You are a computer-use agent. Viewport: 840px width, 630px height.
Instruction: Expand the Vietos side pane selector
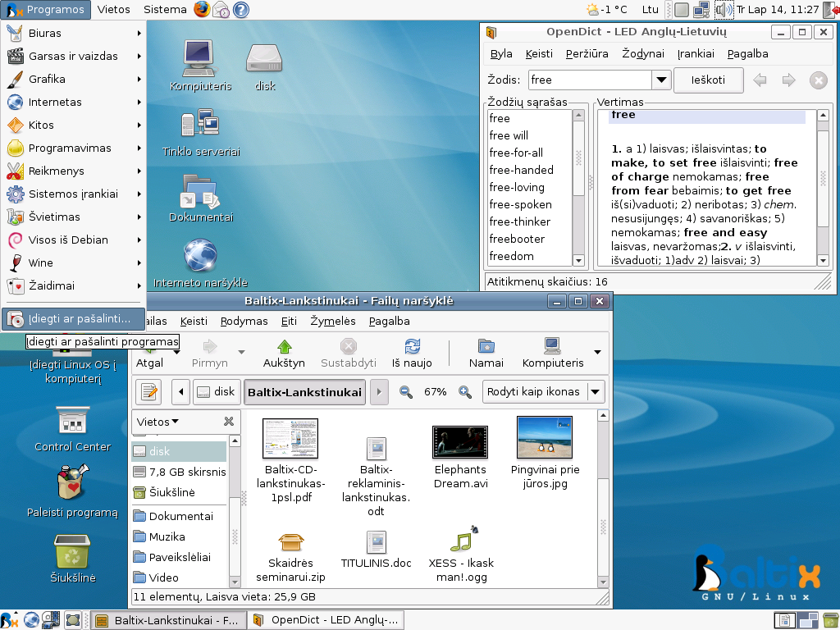pyautogui.click(x=157, y=422)
